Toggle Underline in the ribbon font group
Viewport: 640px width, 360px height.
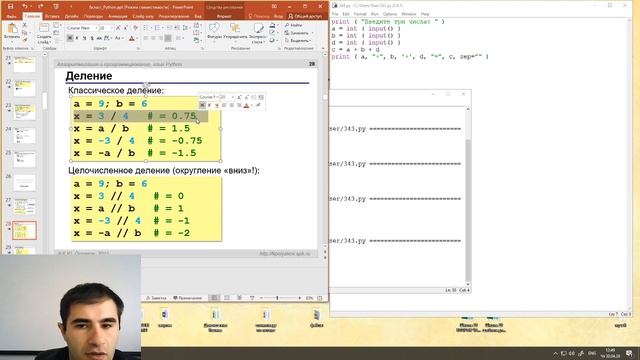coord(84,38)
